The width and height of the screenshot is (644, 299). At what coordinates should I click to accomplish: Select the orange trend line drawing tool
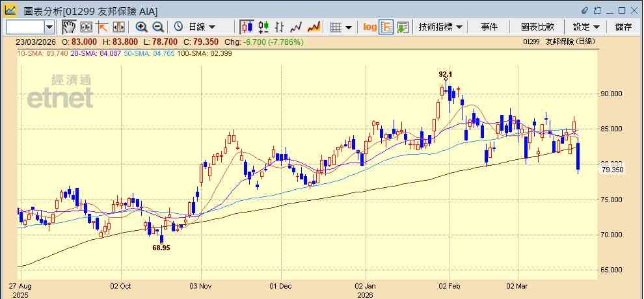tap(102, 27)
